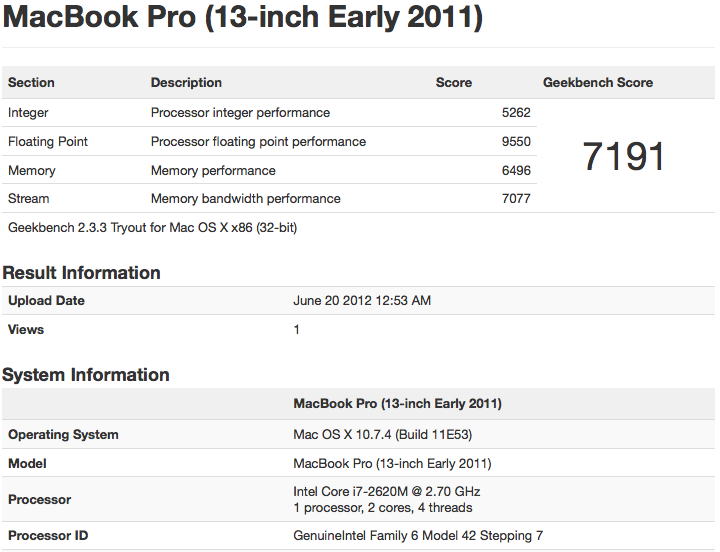Click the Integer score 5262
720x552 pixels.
tap(516, 113)
